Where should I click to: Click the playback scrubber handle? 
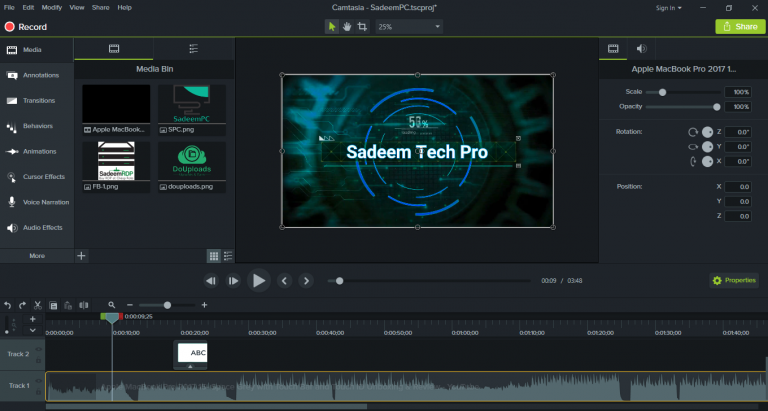pos(339,281)
